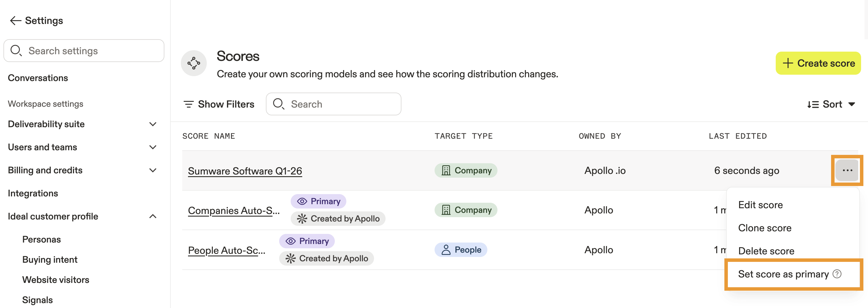This screenshot has height=308, width=868.
Task: Expand the Users and teams section
Action: pyautogui.click(x=153, y=147)
